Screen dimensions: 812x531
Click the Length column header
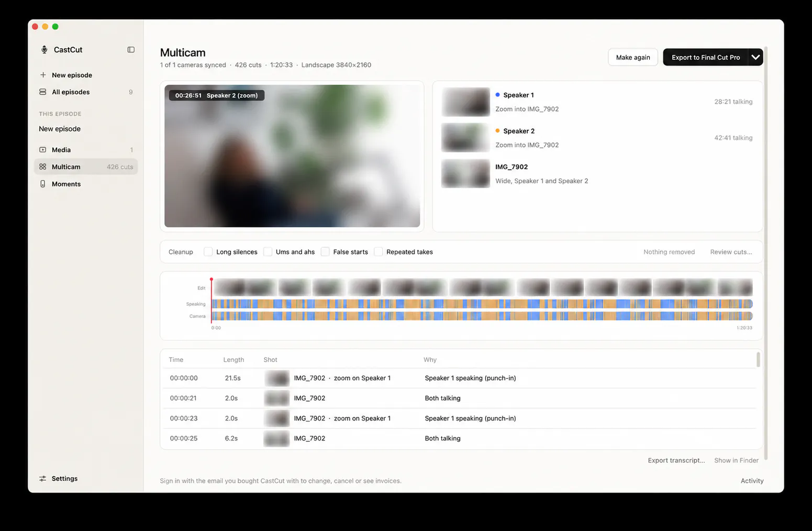[233, 360]
